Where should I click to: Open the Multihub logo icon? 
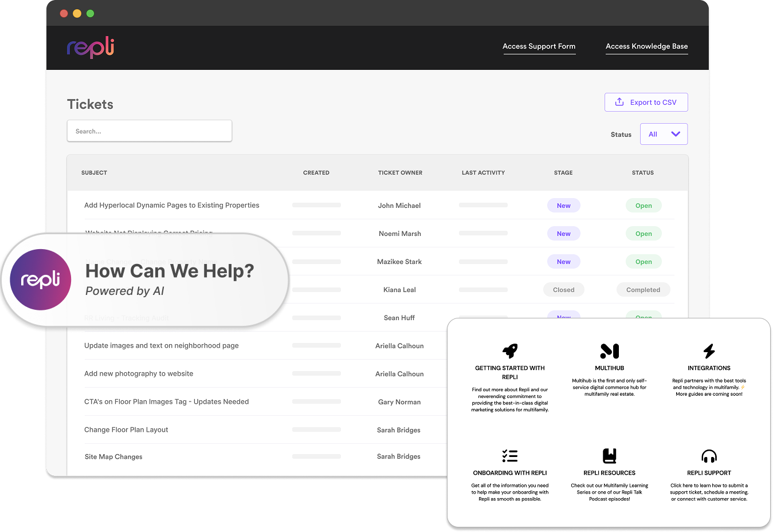pos(610,350)
